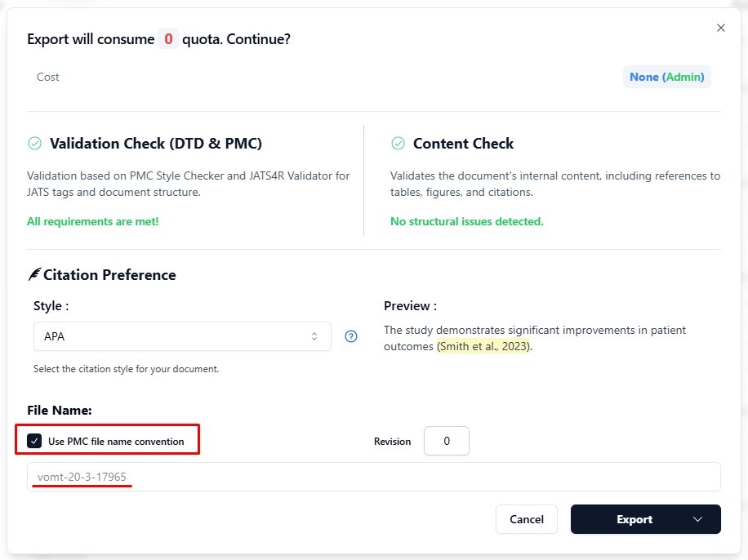
Task: Click the quill icon beside Citation Preference
Action: [33, 275]
